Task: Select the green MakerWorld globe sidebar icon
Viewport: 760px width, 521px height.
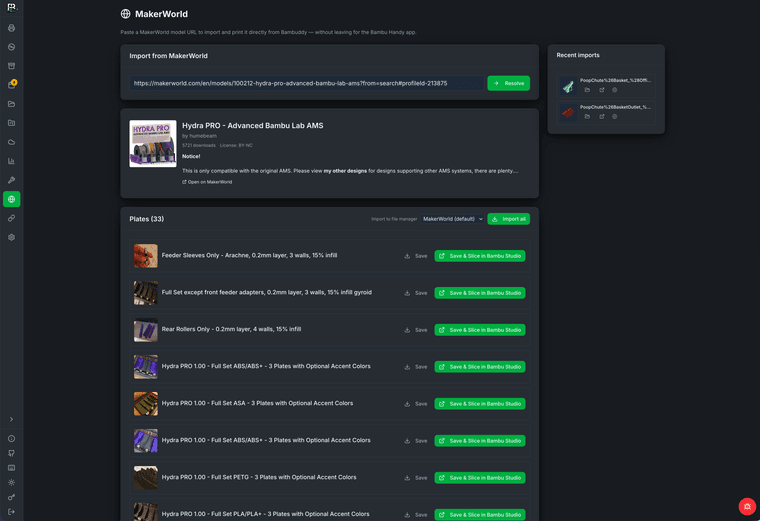Action: point(11,199)
